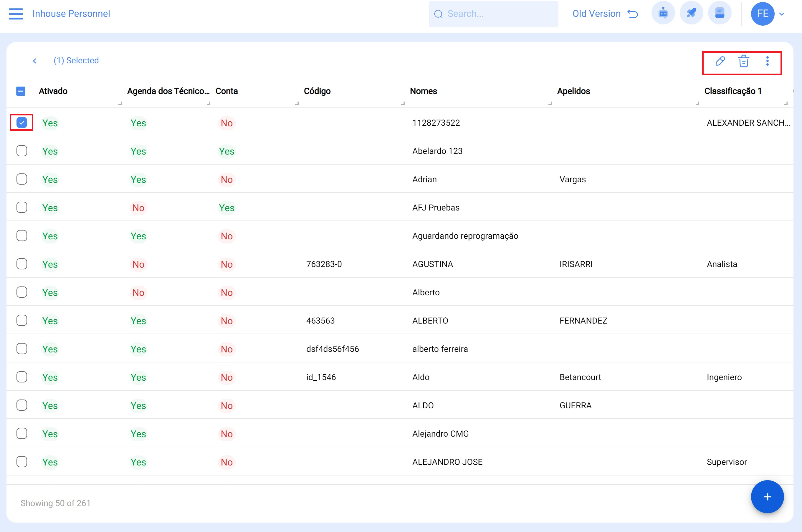Select the Nomes column header
The width and height of the screenshot is (802, 532).
click(x=423, y=91)
